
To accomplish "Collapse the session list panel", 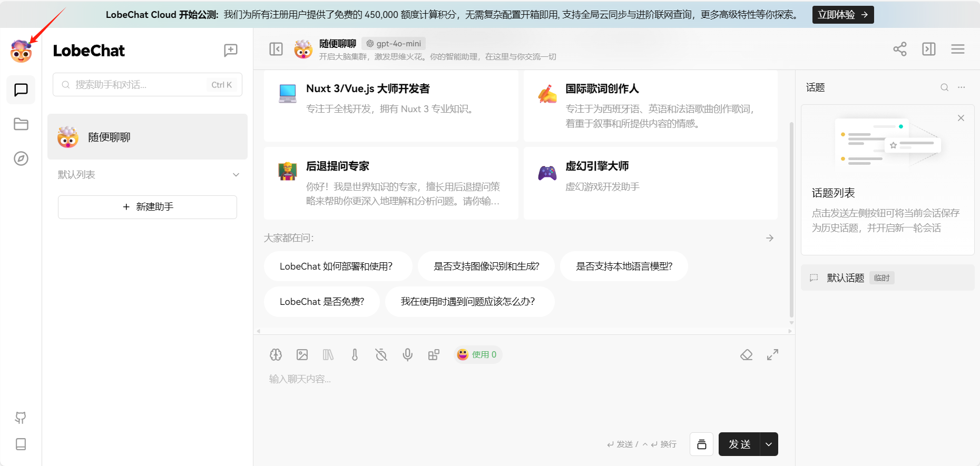I will coord(276,49).
